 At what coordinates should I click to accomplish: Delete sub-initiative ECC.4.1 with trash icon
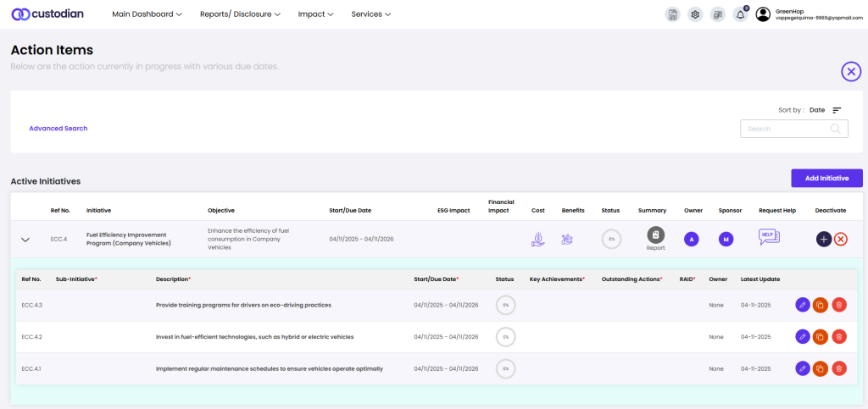pos(839,368)
